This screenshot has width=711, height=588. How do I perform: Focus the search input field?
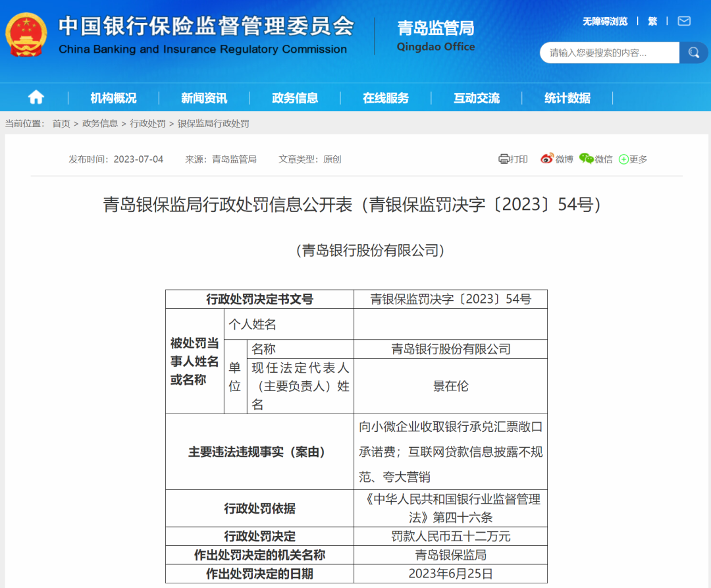(609, 53)
